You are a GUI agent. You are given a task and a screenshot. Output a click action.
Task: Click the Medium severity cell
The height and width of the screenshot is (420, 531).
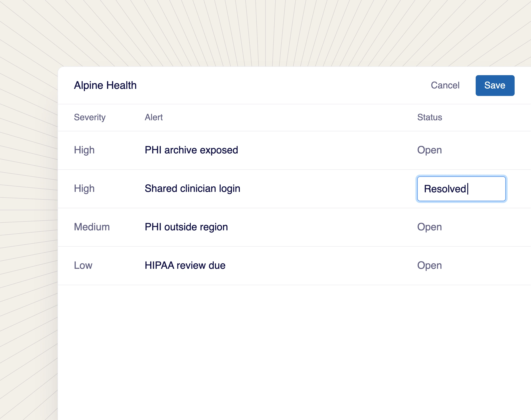click(92, 227)
